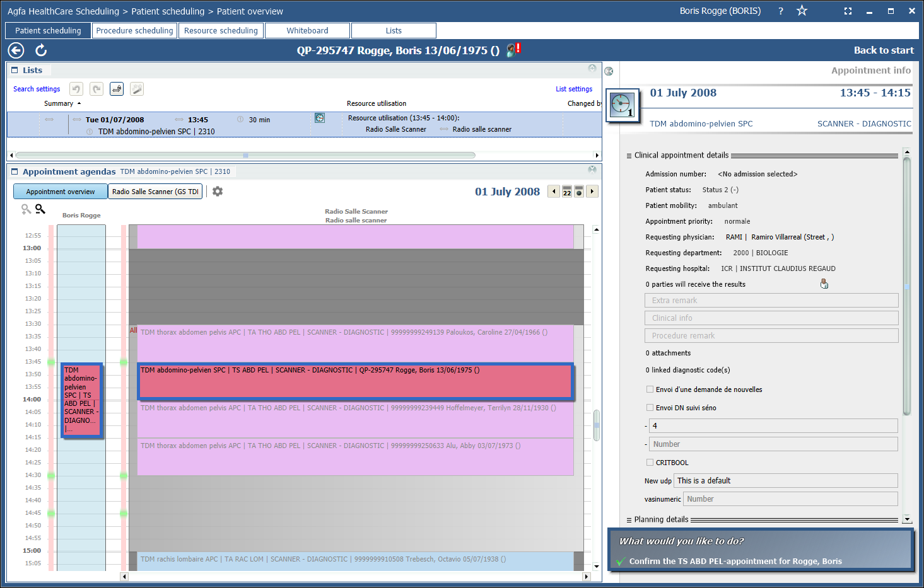The width and height of the screenshot is (924, 588).
Task: Switch to the Whiteboard tab
Action: point(307,31)
